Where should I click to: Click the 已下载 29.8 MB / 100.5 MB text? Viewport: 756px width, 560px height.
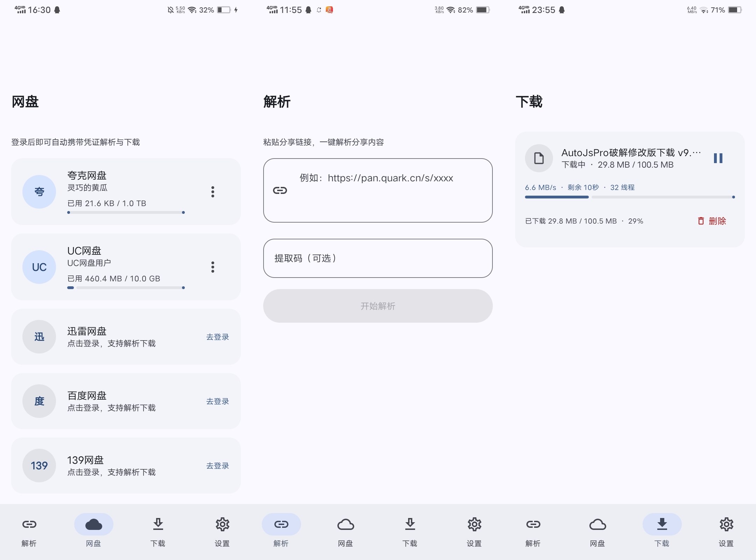point(571,221)
